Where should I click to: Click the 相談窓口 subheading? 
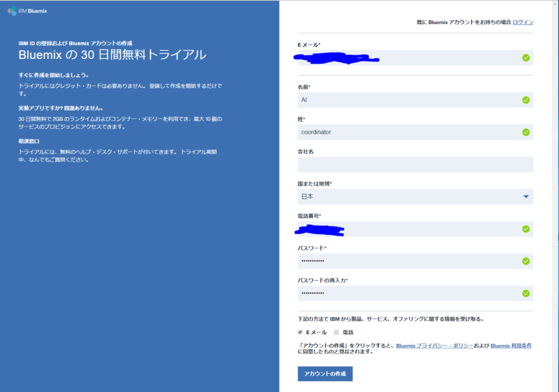(x=29, y=141)
